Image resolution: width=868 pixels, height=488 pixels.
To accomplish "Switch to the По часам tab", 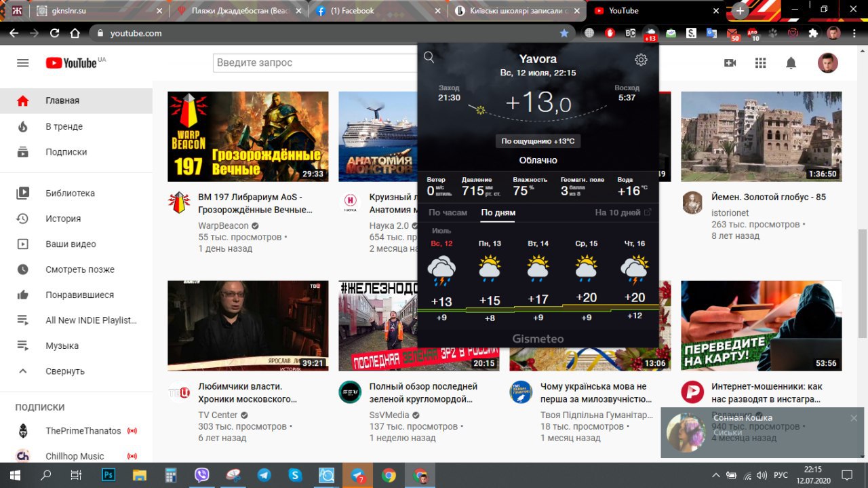I will [448, 212].
